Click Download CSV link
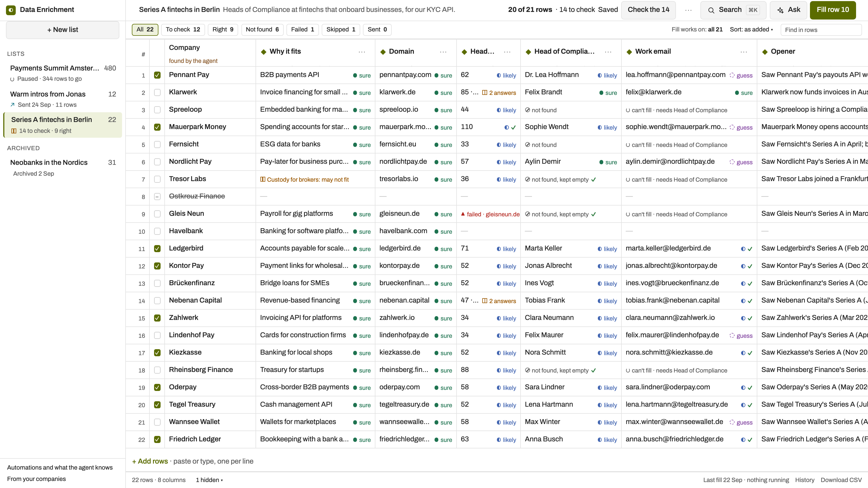This screenshot has height=488, width=868. tap(841, 480)
